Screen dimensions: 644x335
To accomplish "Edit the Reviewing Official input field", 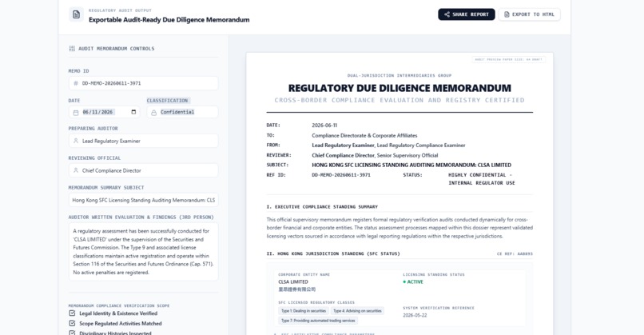I will click(143, 170).
